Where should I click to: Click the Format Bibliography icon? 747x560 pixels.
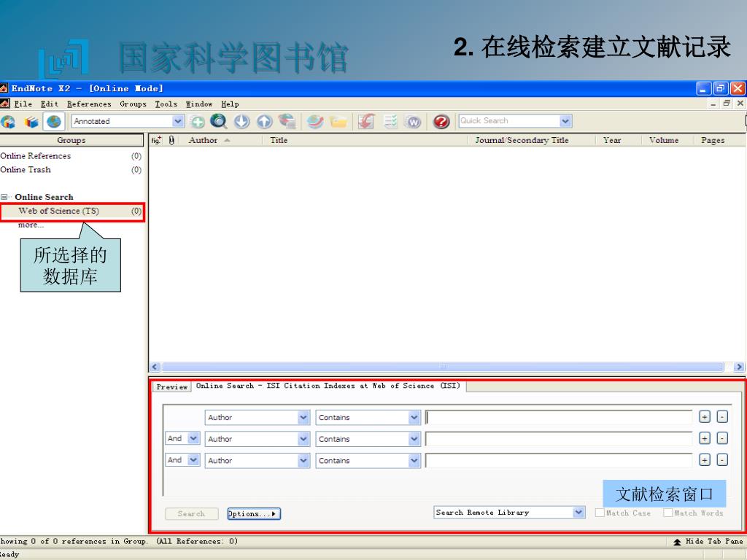(x=390, y=122)
